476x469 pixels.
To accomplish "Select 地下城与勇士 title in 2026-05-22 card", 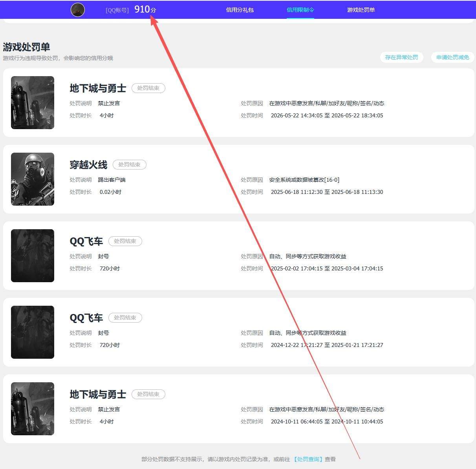I will point(98,88).
